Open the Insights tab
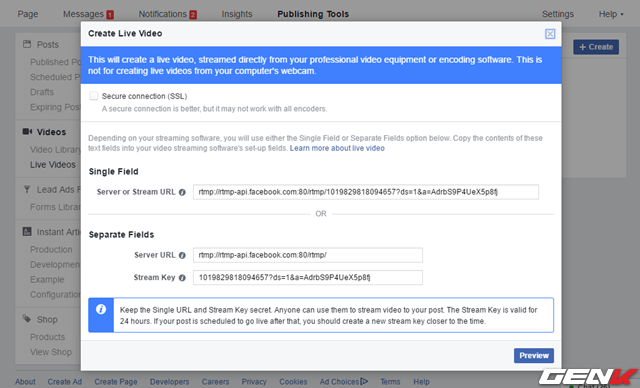Viewport: 640px width, 388px height. point(237,14)
